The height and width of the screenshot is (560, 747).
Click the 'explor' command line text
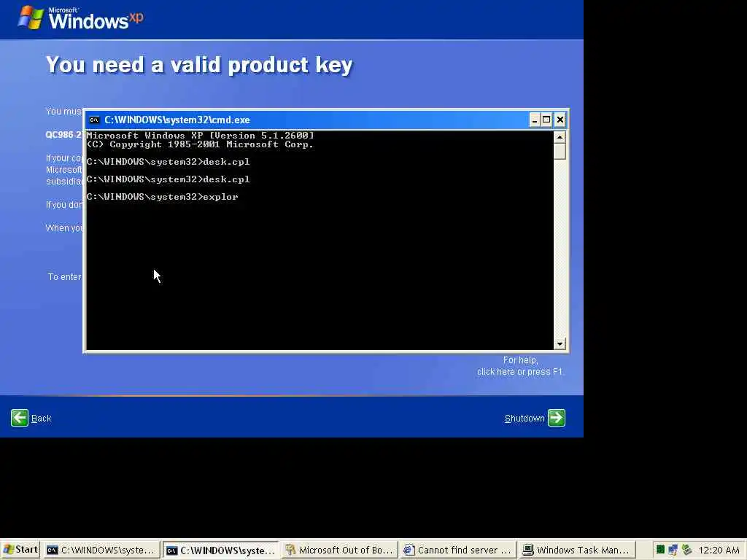tap(220, 197)
